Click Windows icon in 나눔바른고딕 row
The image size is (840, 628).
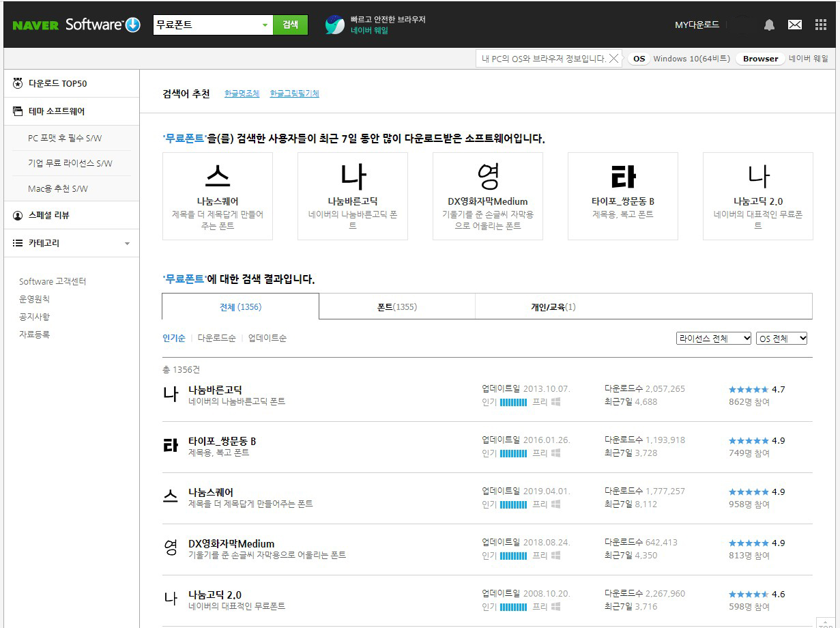point(555,402)
